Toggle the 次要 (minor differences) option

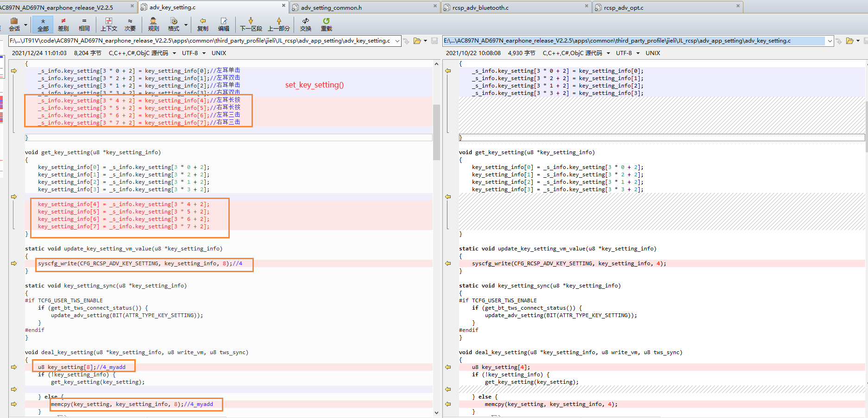click(130, 25)
